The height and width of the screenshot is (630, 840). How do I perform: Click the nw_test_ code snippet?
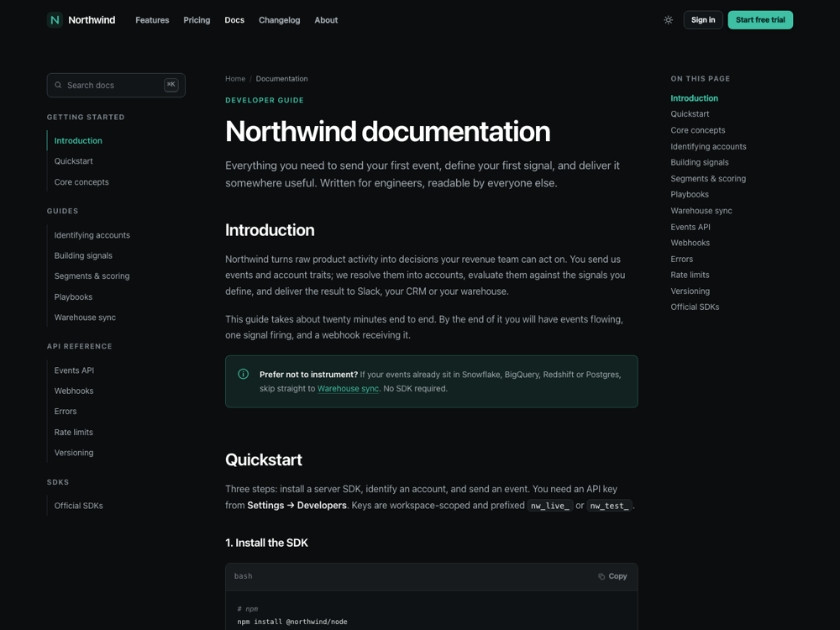tap(610, 506)
